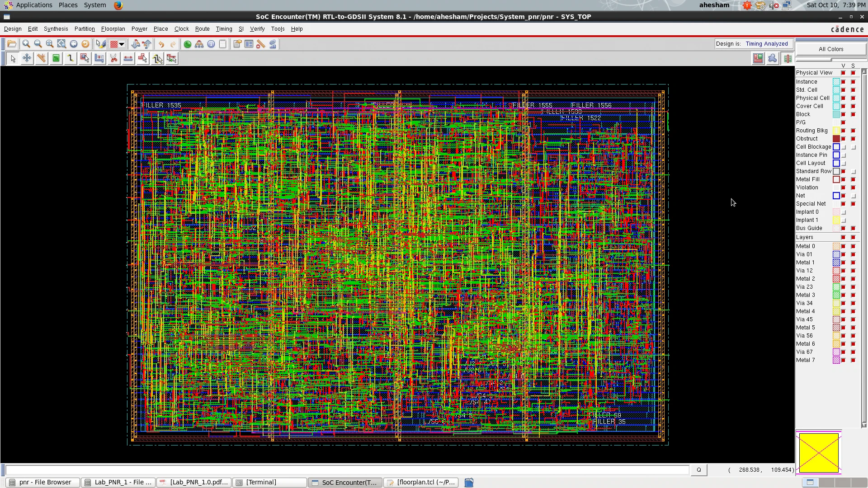Toggle Cell Blockage visibility checkbox

click(x=843, y=147)
